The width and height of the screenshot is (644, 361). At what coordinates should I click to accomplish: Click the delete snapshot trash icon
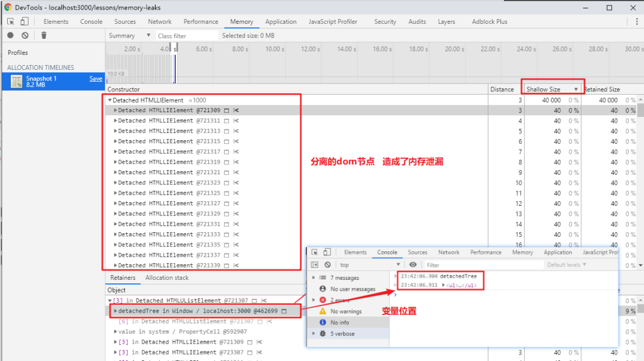coord(43,35)
